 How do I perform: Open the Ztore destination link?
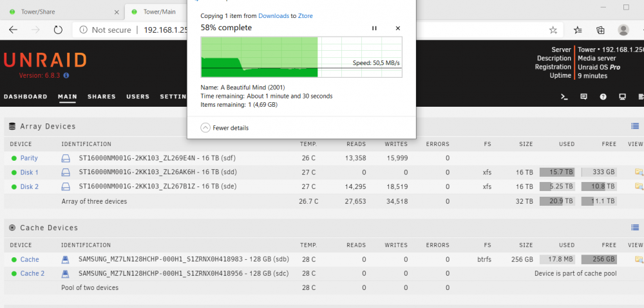(305, 16)
